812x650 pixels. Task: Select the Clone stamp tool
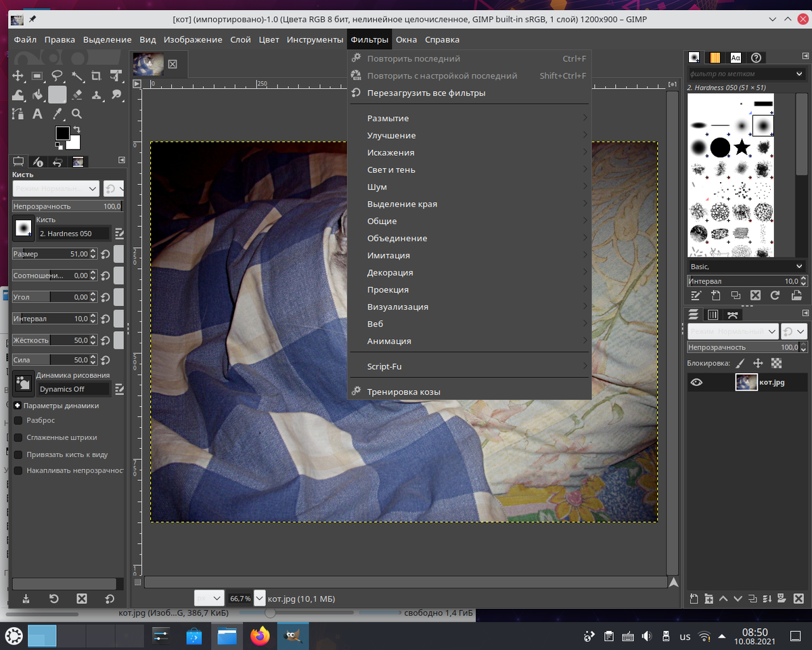[x=97, y=95]
